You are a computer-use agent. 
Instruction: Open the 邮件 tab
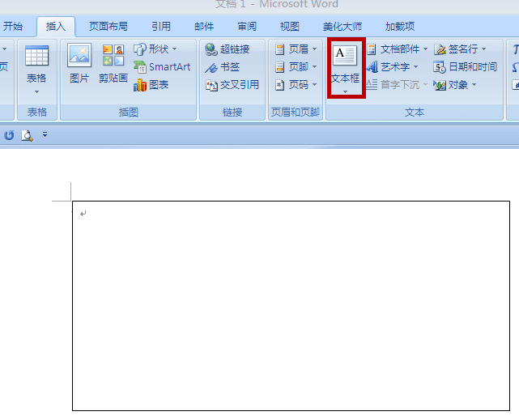point(204,26)
